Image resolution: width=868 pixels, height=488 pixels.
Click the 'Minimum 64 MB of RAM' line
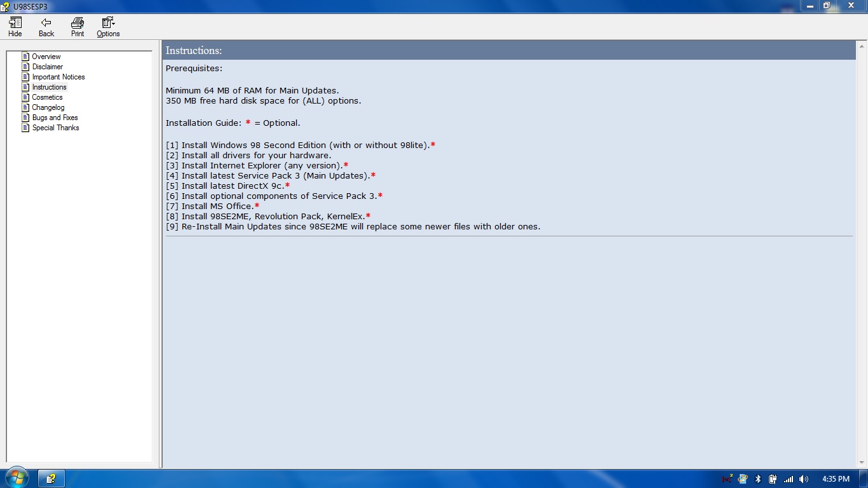click(252, 91)
